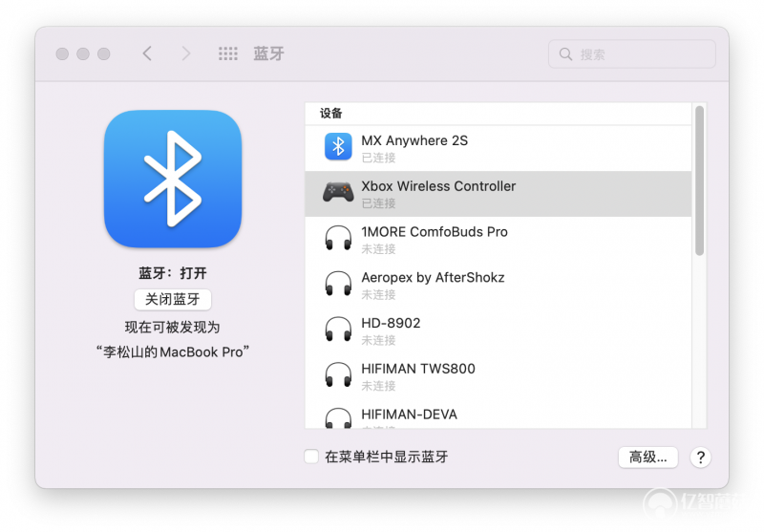Open the 高级... advanced options
The height and width of the screenshot is (532, 764).
(648, 457)
